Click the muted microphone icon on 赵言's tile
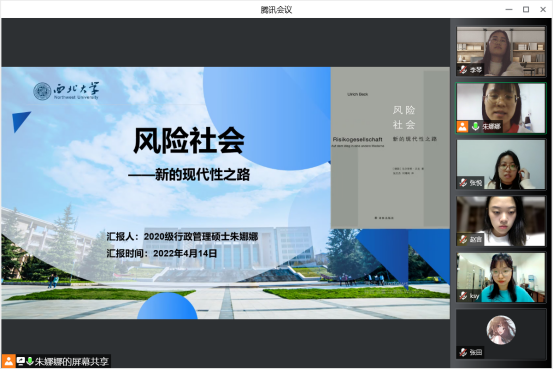The height and width of the screenshot is (369, 553). (x=463, y=239)
